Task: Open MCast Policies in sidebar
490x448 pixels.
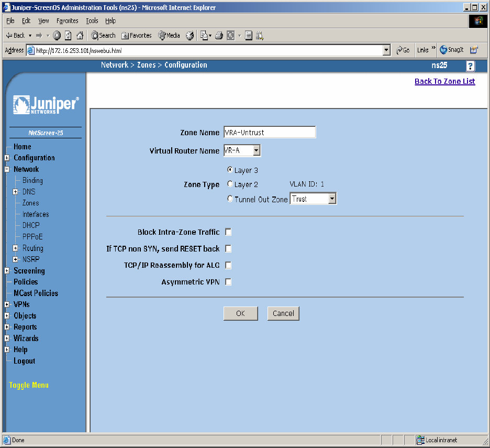Action: 36,293
